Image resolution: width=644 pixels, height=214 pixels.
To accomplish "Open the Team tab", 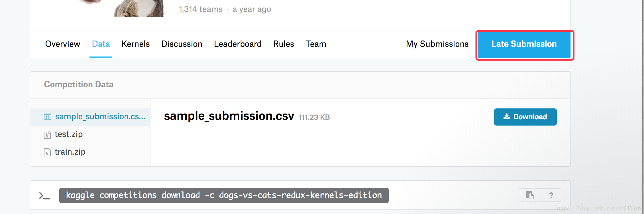I will click(x=316, y=44).
